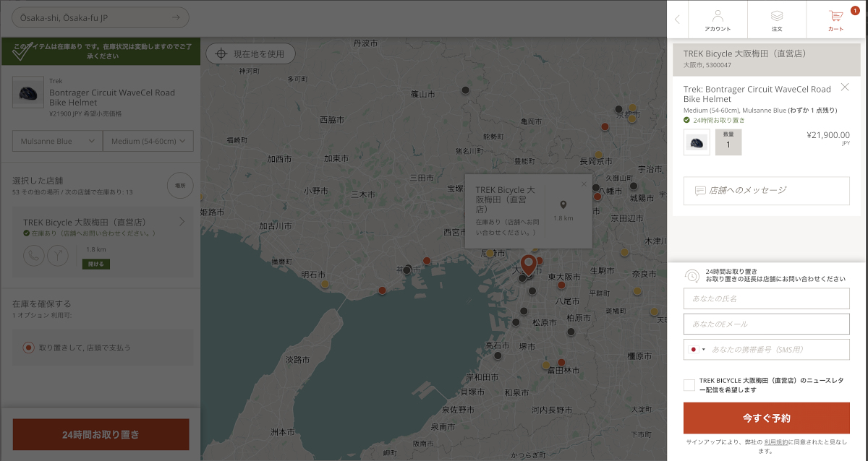868x461 pixels.
Task: Click the 店舗へのメッセージ message field
Action: [x=767, y=191]
